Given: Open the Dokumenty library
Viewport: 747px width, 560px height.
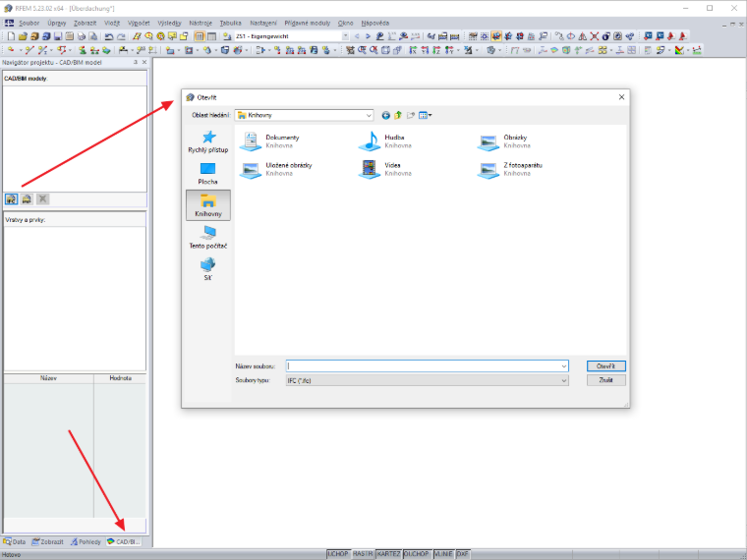Looking at the screenshot, I should pyautogui.click(x=269, y=141).
